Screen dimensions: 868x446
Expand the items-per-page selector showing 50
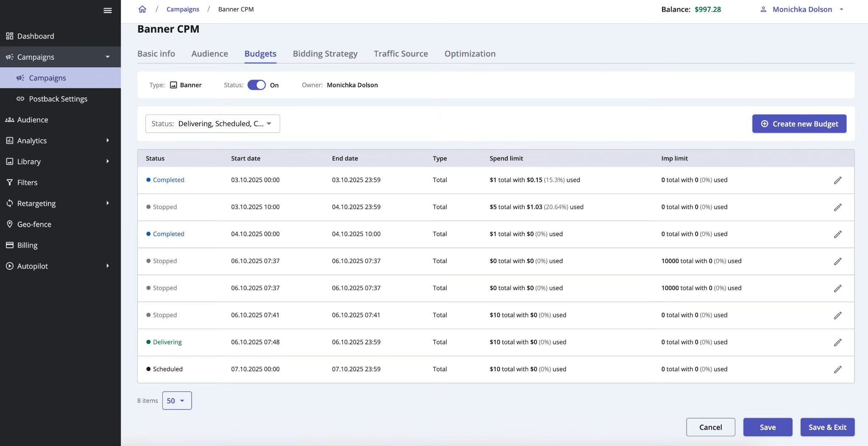177,400
